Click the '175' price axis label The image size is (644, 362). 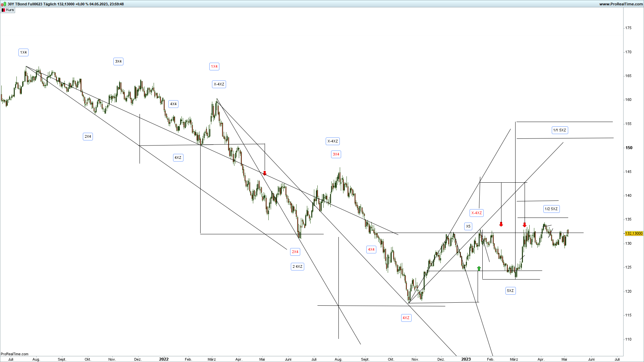pos(628,28)
